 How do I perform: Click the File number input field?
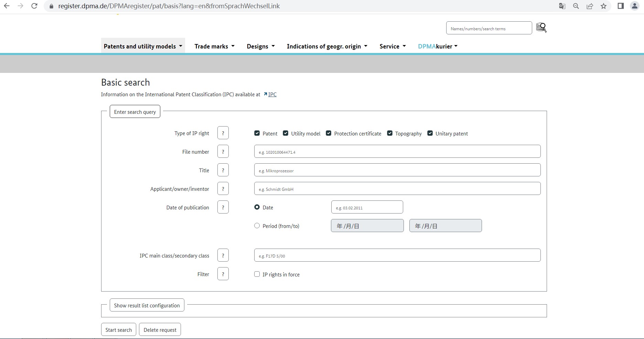pyautogui.click(x=397, y=151)
